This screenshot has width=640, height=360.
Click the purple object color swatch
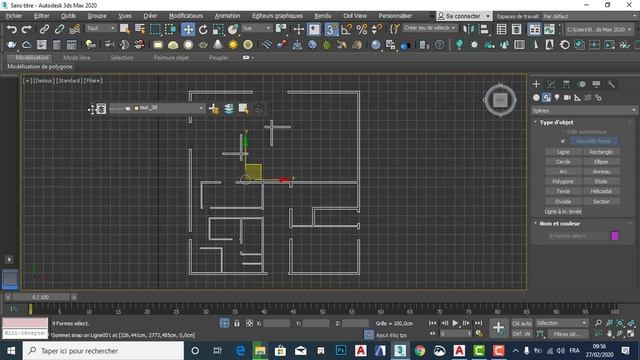[615, 236]
